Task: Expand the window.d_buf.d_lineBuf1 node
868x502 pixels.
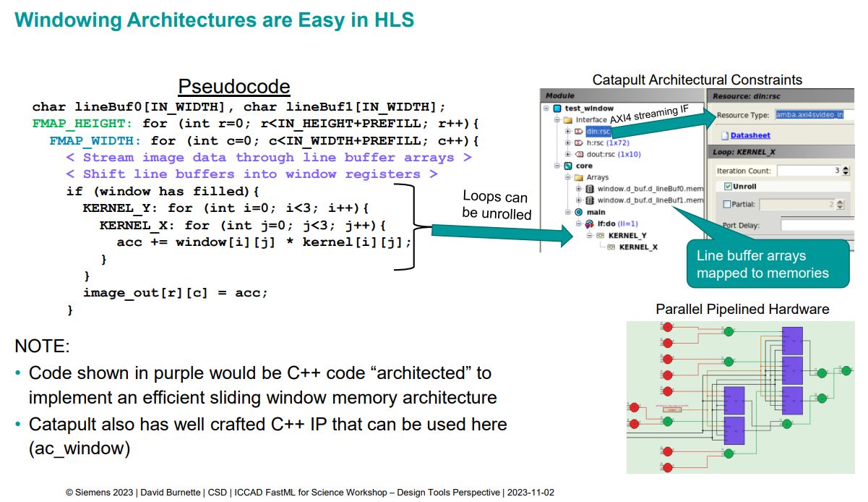Action: [x=578, y=200]
